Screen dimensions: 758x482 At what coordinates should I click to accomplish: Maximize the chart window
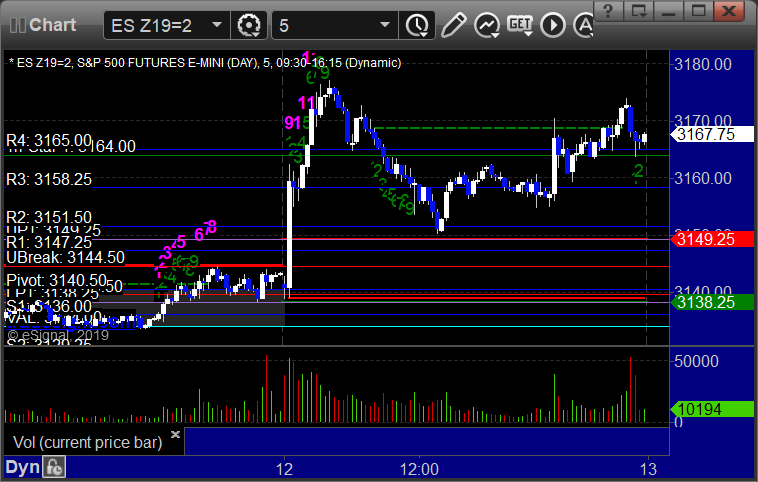(x=699, y=11)
